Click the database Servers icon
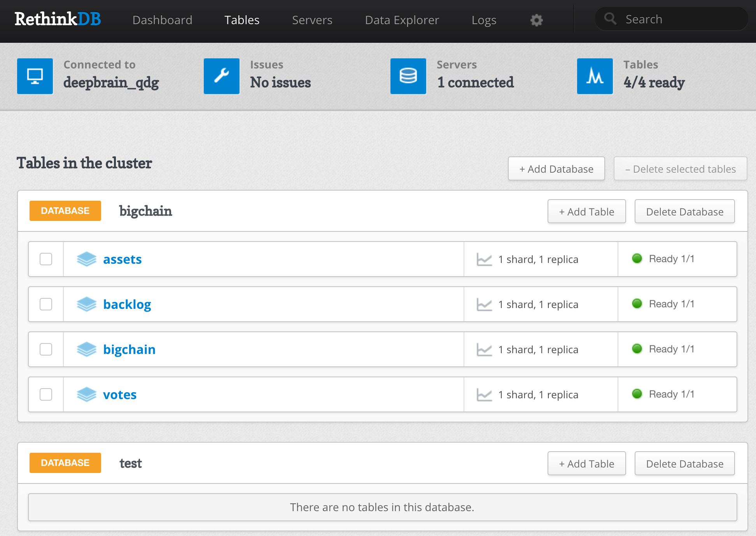756x536 pixels. point(408,76)
